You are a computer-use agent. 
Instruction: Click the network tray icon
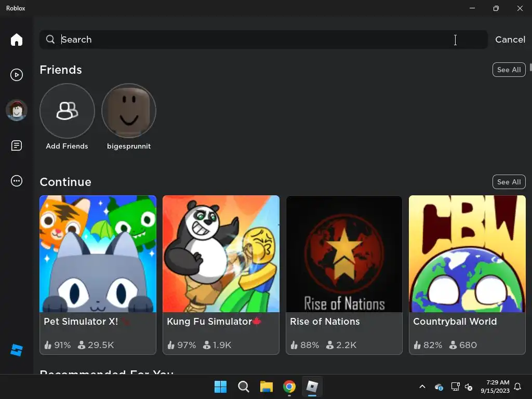[455, 387]
